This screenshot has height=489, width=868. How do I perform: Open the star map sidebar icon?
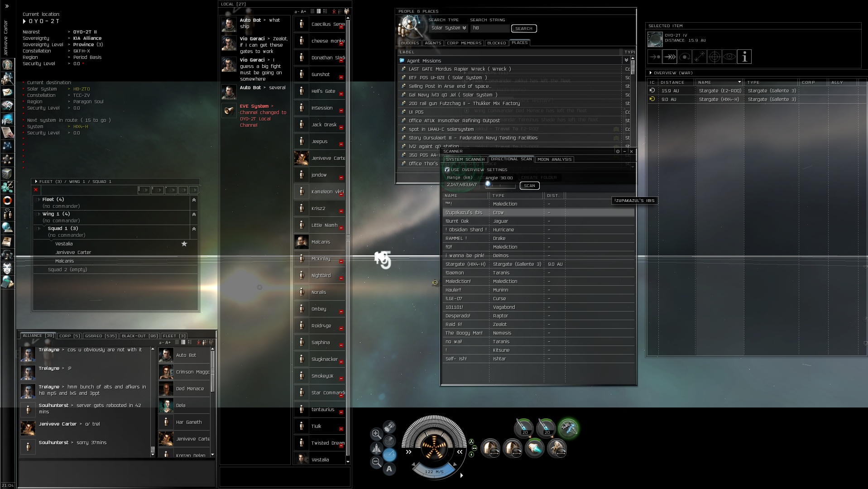[7, 146]
